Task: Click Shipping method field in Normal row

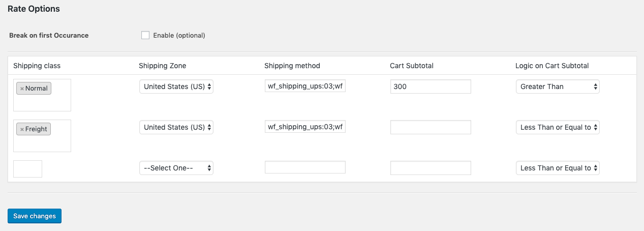Action: tap(305, 86)
